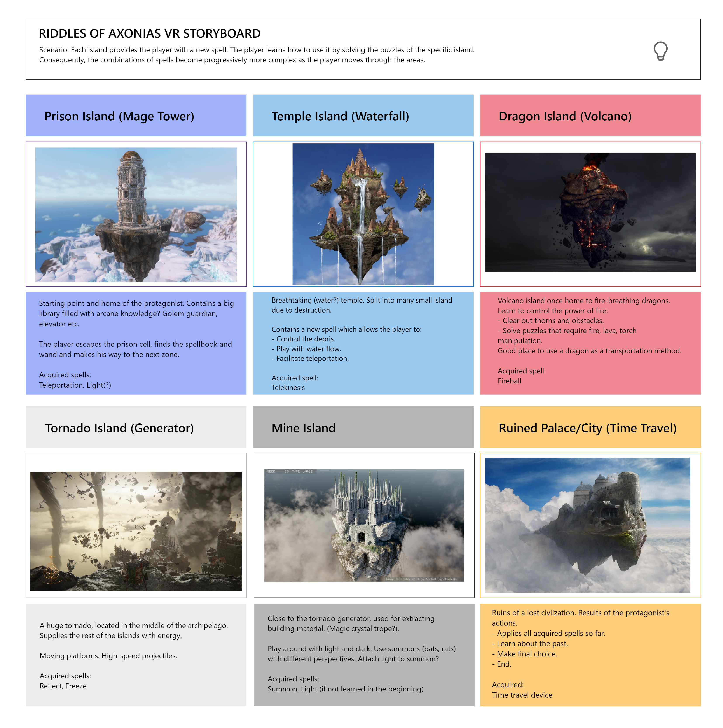
Task: Select the Ruined Palace cloud image
Action: [x=587, y=525]
